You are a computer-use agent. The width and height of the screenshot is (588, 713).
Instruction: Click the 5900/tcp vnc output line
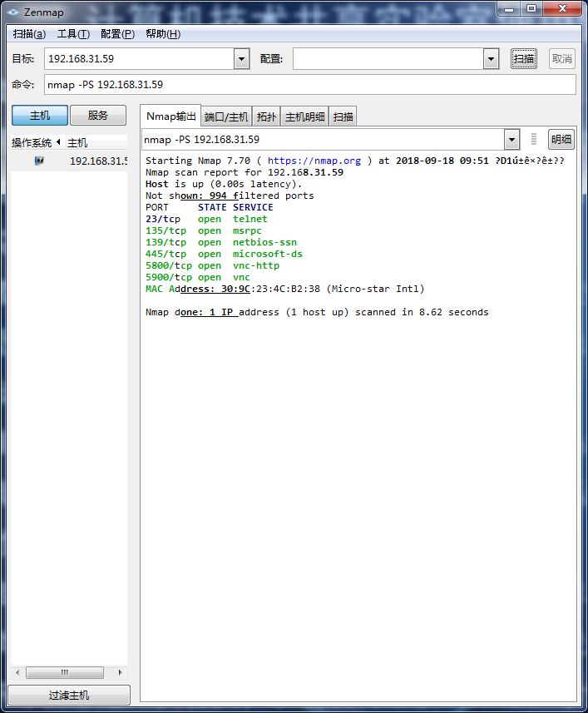point(198,277)
